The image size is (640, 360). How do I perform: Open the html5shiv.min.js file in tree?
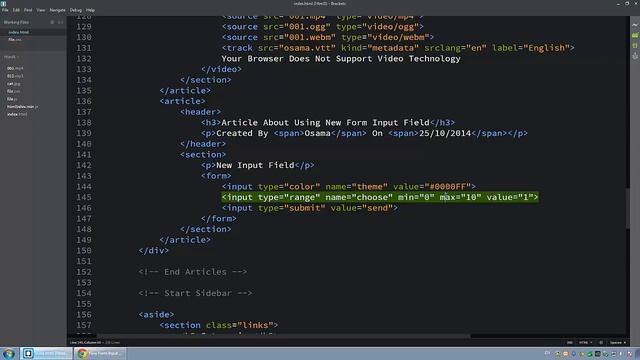[22, 107]
